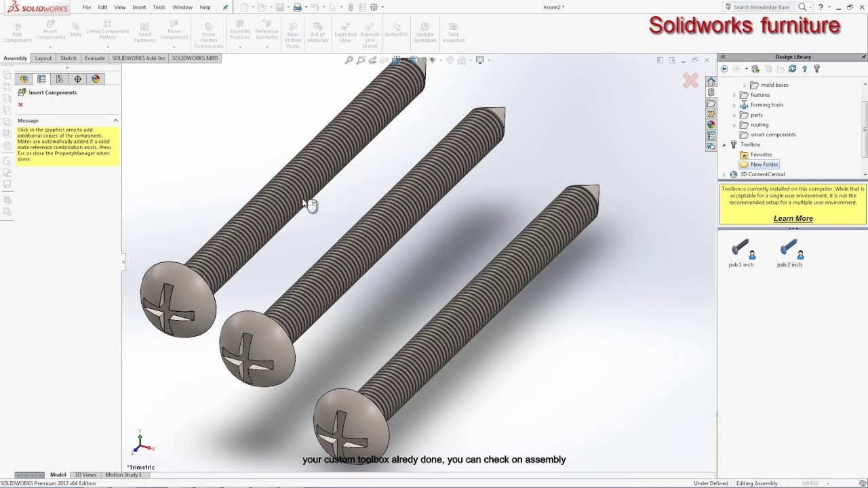The height and width of the screenshot is (488, 868).
Task: Open Appearances task pane tab
Action: (711, 125)
